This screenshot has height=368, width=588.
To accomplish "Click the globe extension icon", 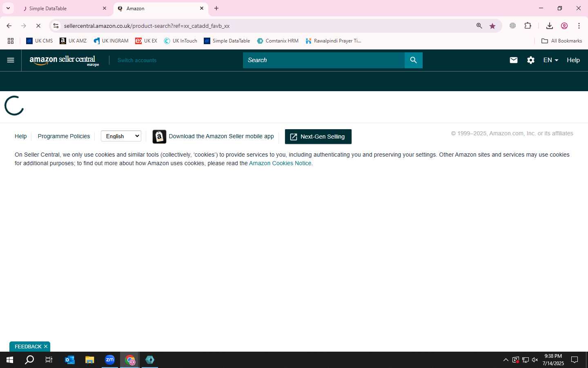I will [x=512, y=26].
